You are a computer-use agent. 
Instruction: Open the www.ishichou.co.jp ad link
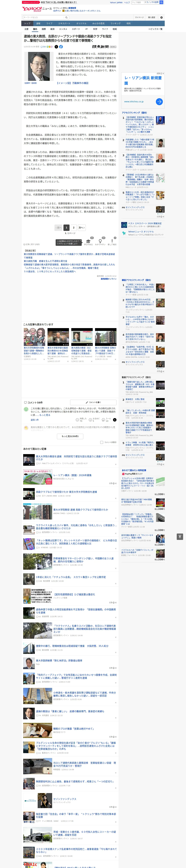[x=134, y=101]
